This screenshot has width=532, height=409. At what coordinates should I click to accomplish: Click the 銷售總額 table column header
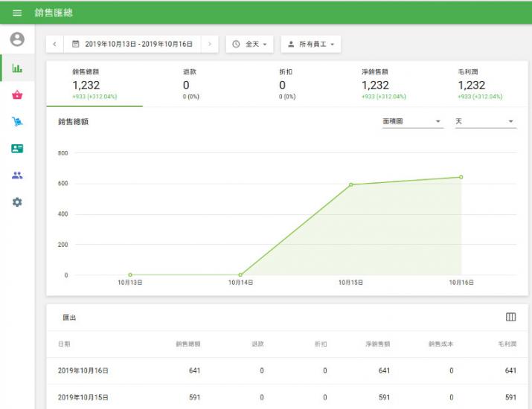coord(188,344)
